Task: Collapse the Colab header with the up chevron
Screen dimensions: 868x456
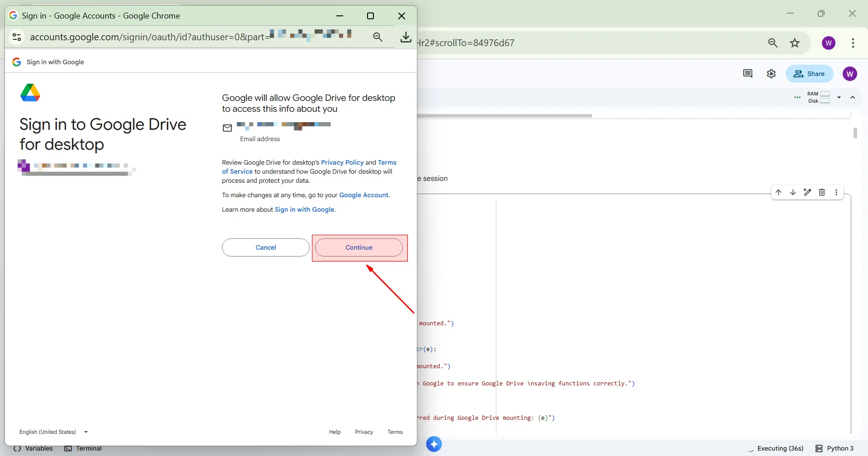Action: (x=853, y=97)
